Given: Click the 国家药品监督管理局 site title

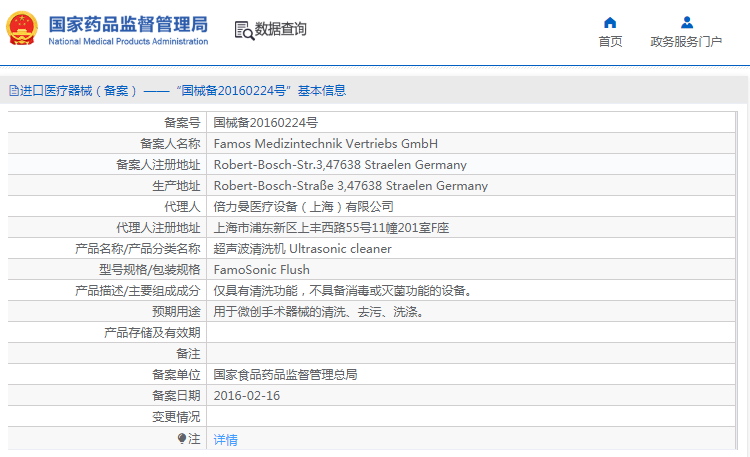Looking at the screenshot, I should [x=128, y=24].
